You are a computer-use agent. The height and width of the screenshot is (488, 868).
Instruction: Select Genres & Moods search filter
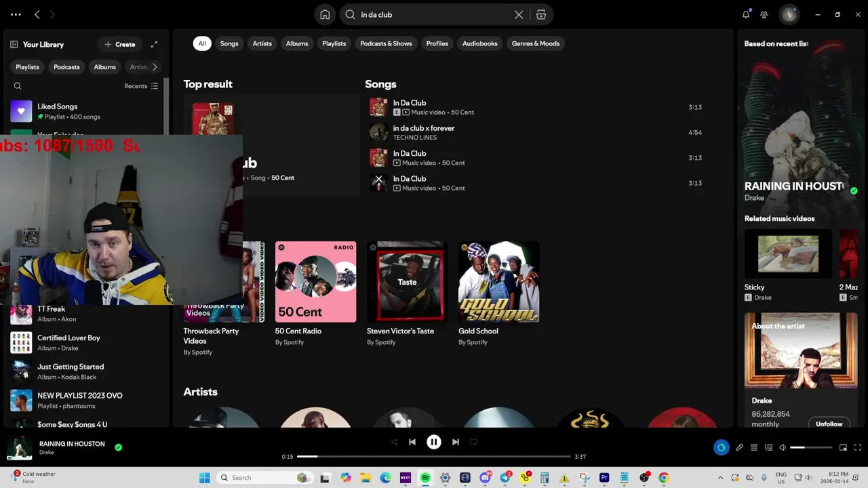pos(536,43)
